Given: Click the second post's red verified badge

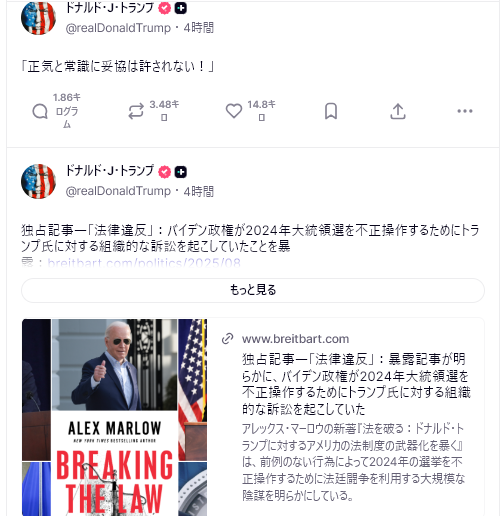Looking at the screenshot, I should [164, 172].
